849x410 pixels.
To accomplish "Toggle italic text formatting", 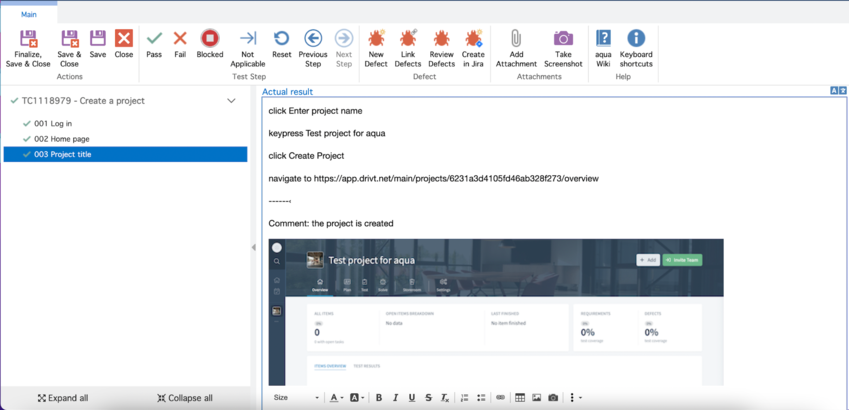I will coord(395,398).
